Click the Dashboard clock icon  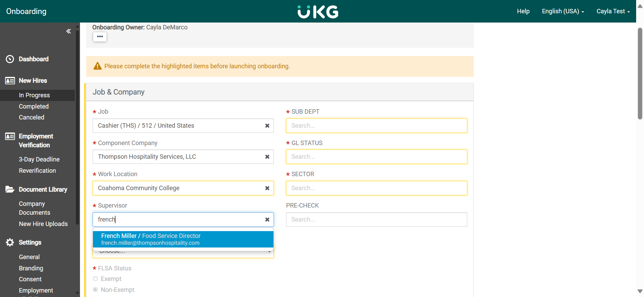point(10,59)
